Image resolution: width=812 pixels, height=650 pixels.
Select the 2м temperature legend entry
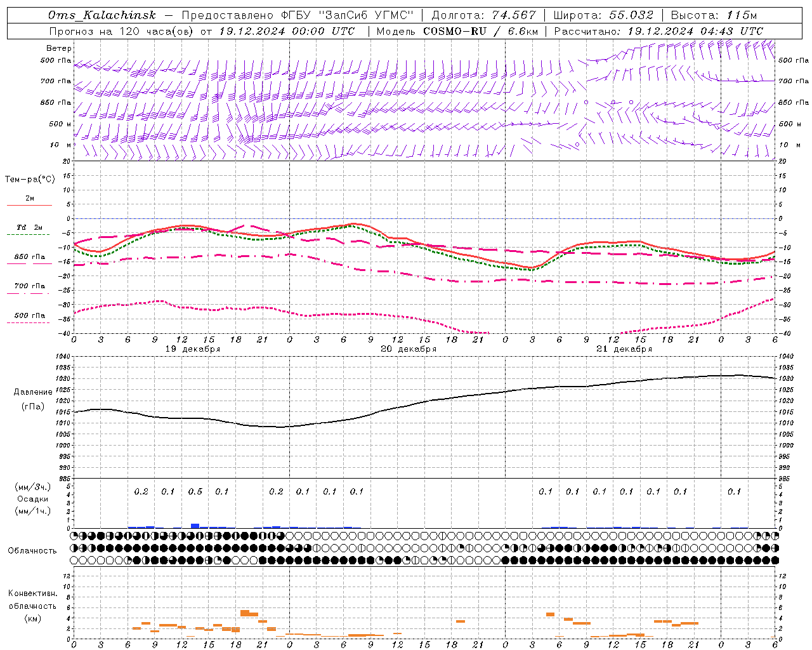pyautogui.click(x=30, y=199)
